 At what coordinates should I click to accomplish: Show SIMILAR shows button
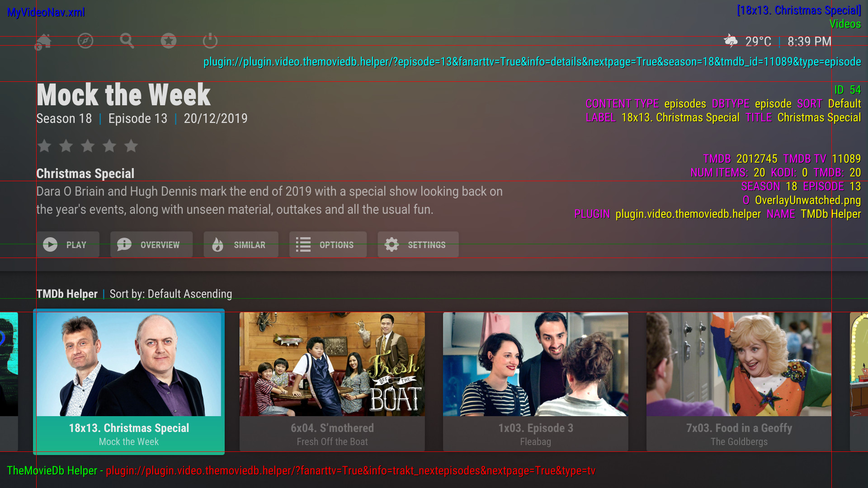click(241, 244)
